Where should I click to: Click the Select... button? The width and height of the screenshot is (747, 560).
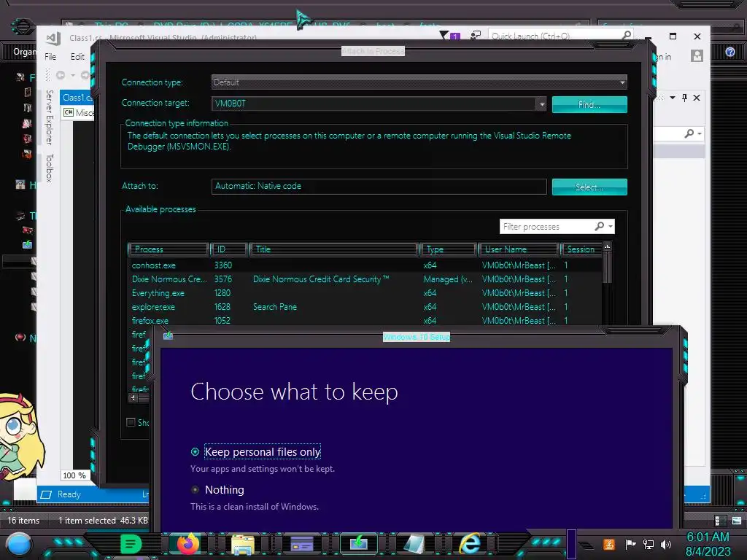click(589, 187)
